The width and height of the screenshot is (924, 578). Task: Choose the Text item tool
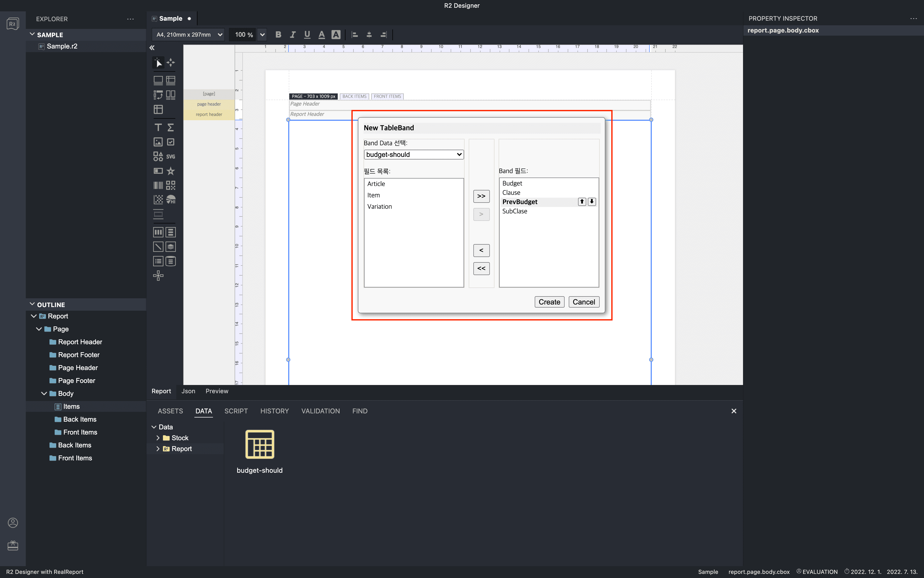[x=158, y=127]
